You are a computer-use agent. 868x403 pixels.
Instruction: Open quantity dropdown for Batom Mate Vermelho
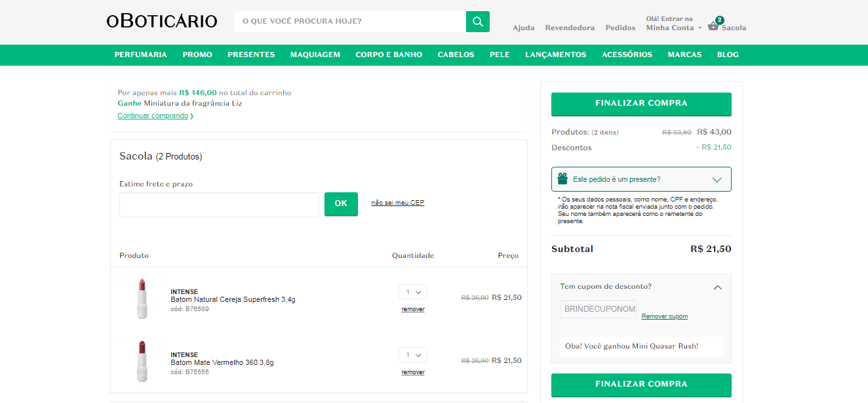tap(413, 354)
